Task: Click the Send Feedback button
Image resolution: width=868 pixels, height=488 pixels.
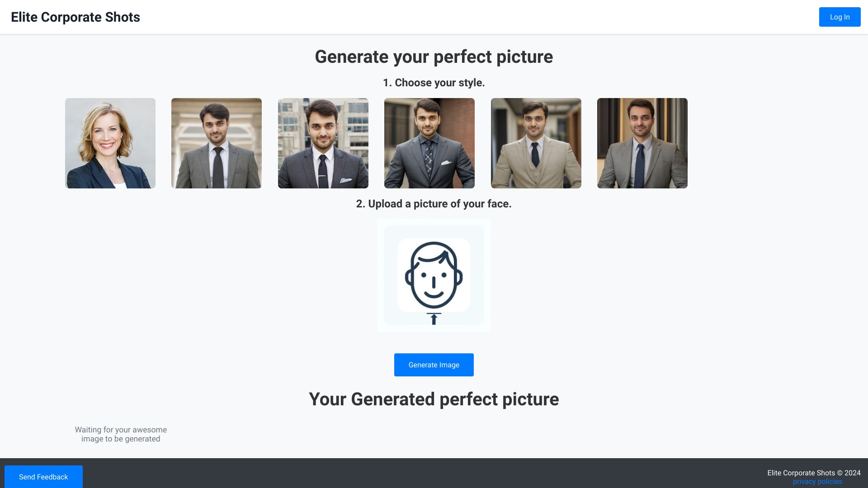Action: tap(43, 477)
